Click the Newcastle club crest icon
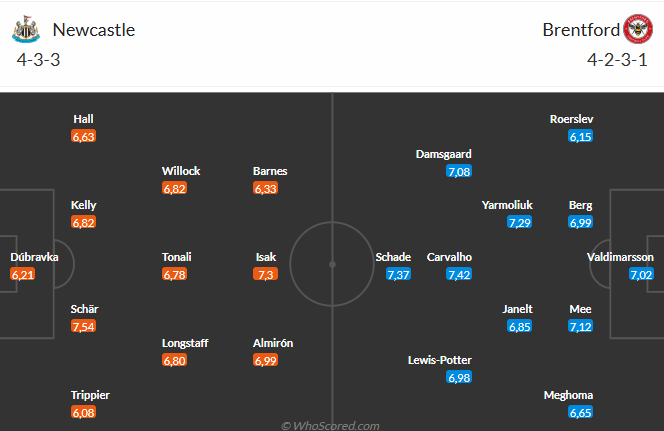 [25, 29]
